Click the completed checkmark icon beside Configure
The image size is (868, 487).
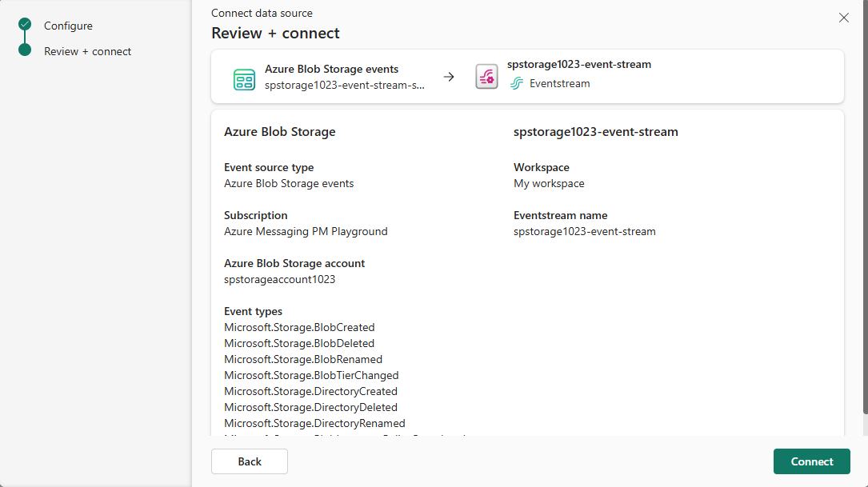click(24, 24)
